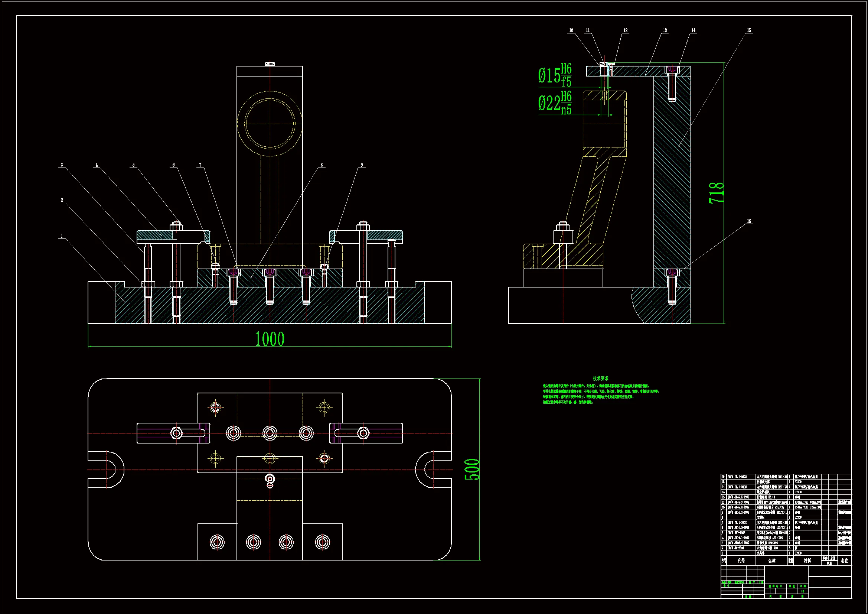868x614 pixels.
Task: Click the 500 depth dimension text
Action: pos(472,469)
